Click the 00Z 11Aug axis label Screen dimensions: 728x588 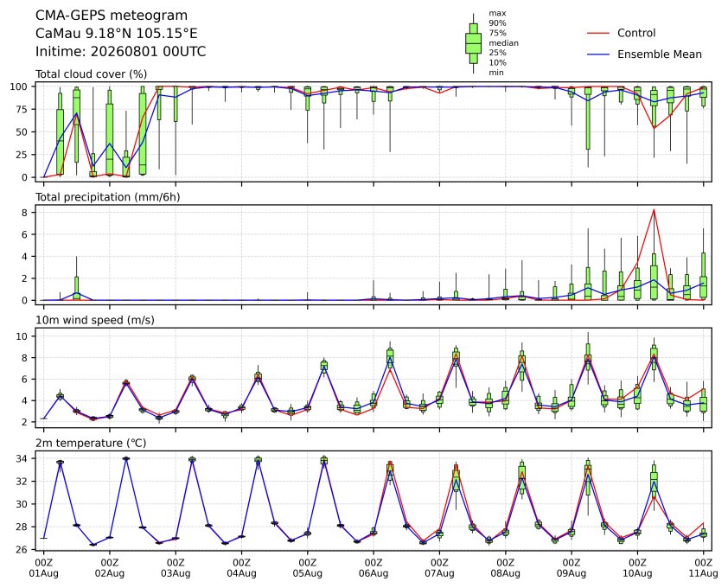point(703,568)
